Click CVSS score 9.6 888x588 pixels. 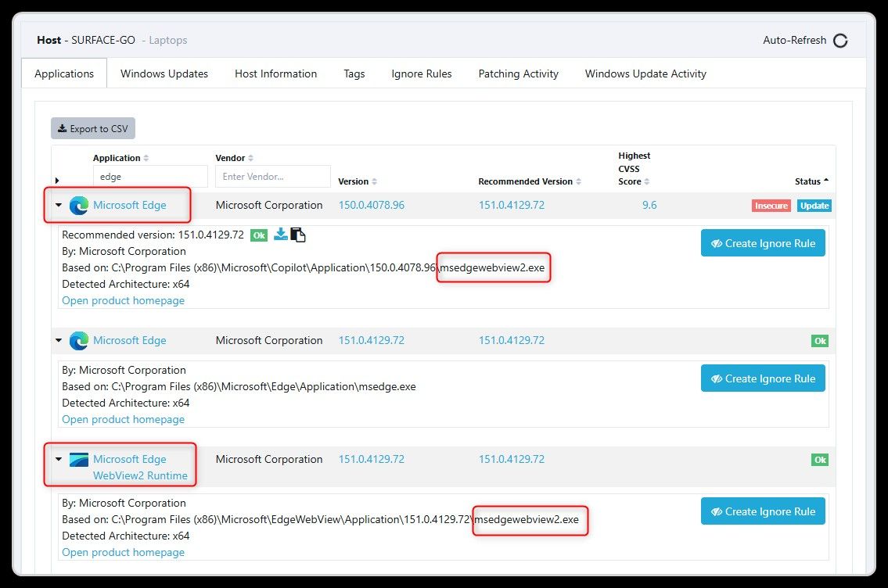(649, 205)
